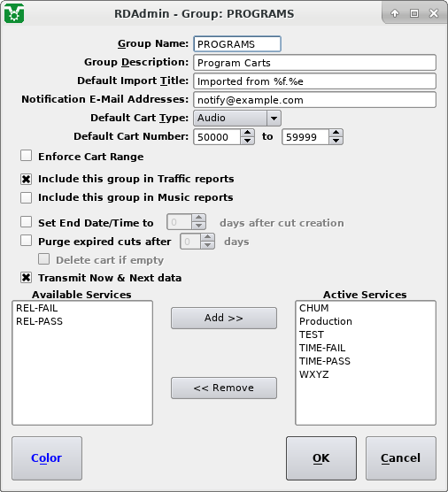Screen dimensions: 448x492
Task: Click the Add >> button
Action: tap(224, 319)
